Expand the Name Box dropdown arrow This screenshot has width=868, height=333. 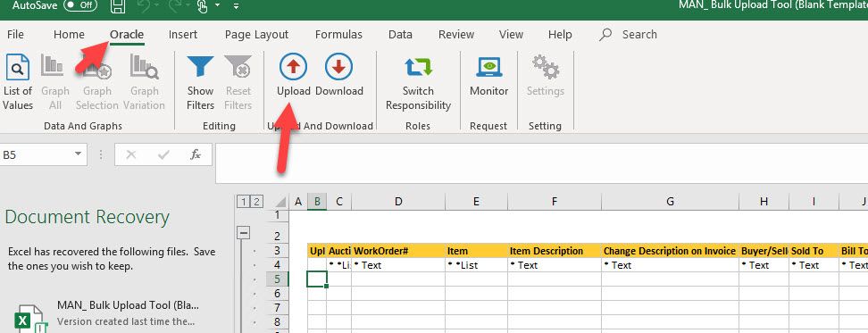pyautogui.click(x=78, y=154)
